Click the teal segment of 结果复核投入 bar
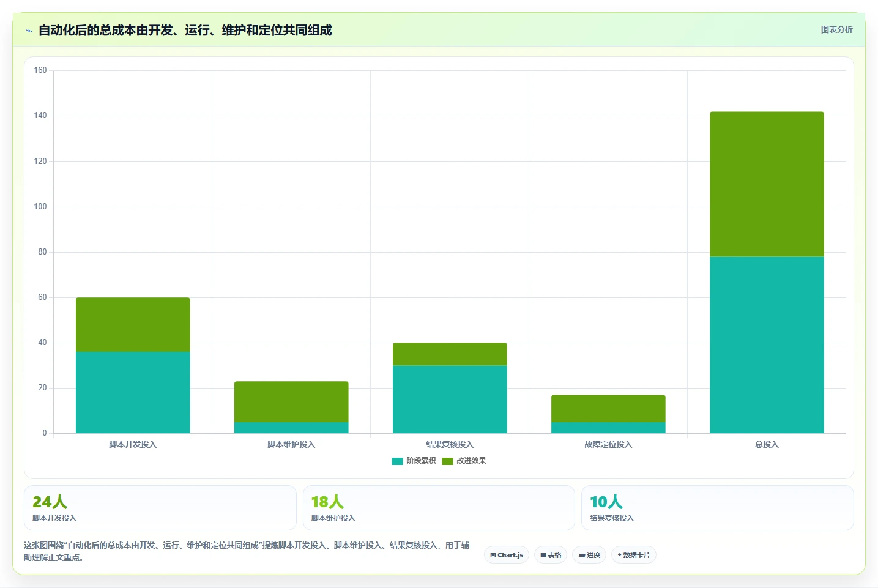878x588 pixels. coord(450,400)
